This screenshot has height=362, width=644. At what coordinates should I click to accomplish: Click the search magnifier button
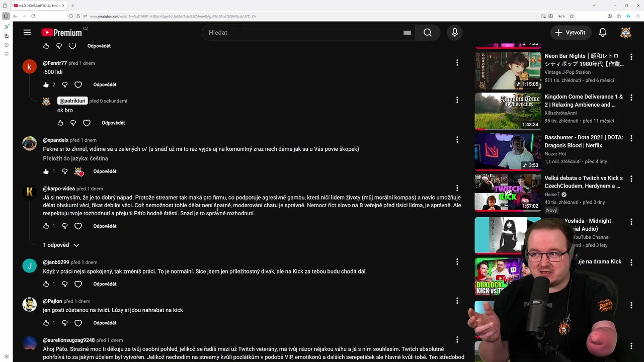[428, 32]
